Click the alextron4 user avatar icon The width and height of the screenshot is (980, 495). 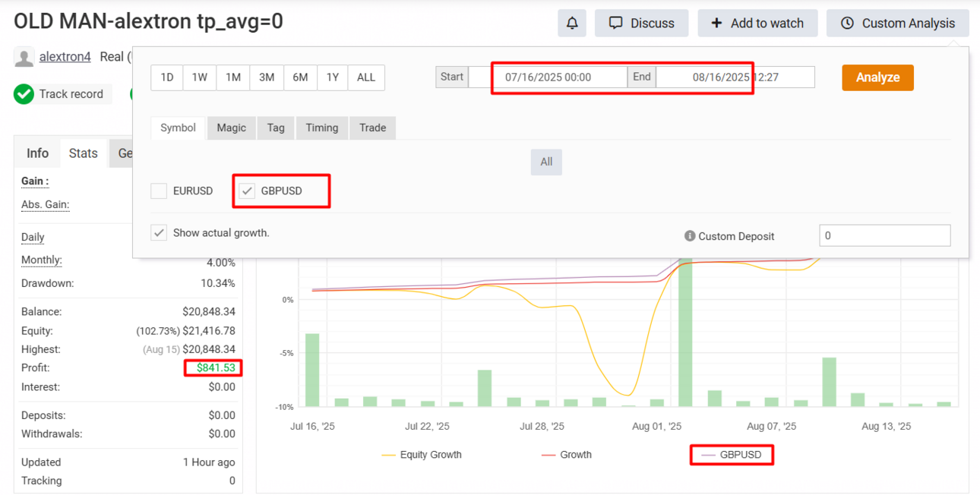click(x=24, y=57)
